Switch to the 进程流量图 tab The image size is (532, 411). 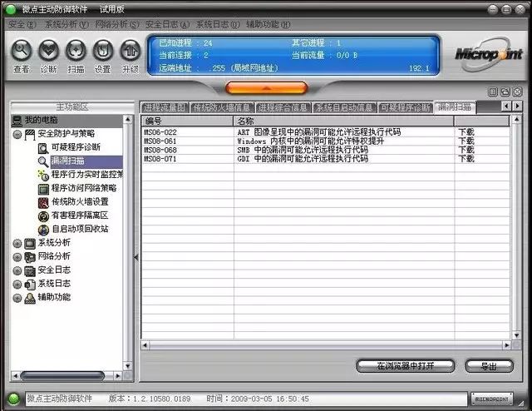tap(165, 107)
